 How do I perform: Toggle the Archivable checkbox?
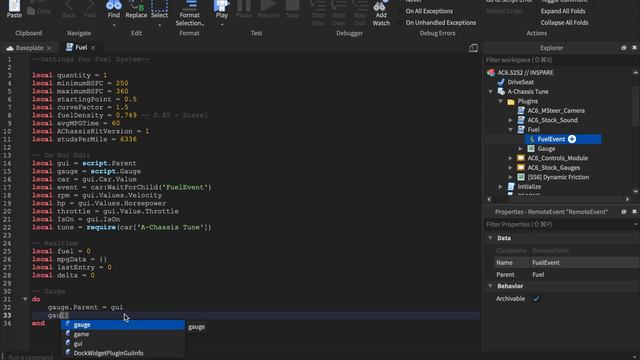tap(536, 299)
